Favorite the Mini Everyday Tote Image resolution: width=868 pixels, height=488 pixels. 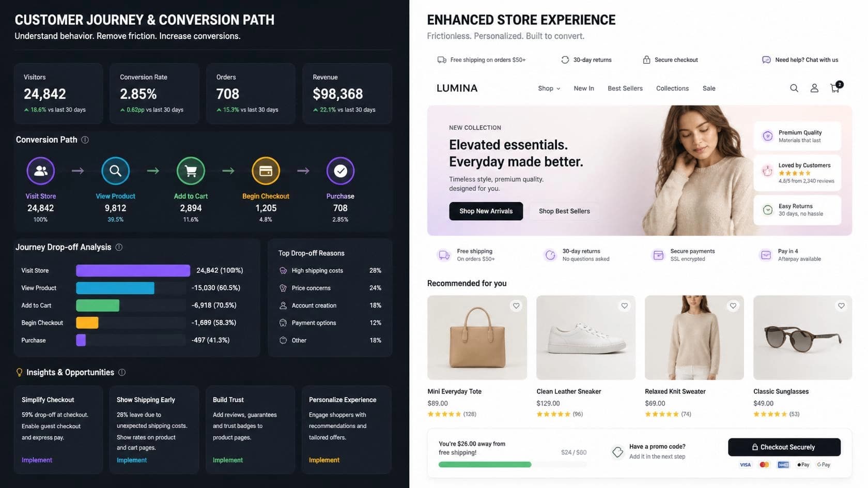(516, 306)
